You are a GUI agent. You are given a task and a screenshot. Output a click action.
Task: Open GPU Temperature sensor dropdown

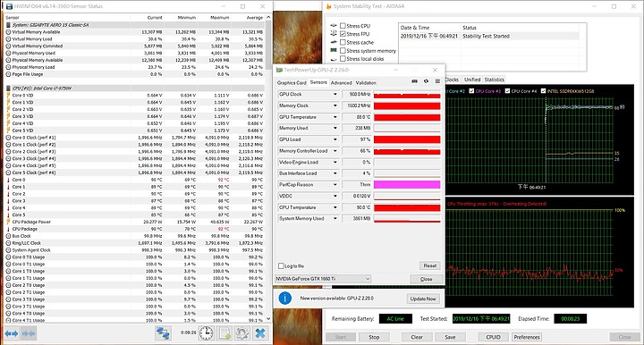point(335,117)
